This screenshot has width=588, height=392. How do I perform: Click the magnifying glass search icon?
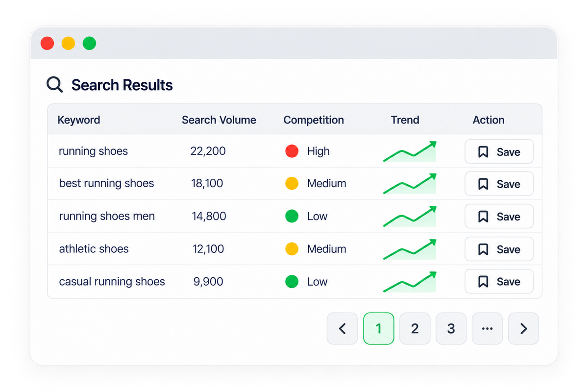pos(54,84)
